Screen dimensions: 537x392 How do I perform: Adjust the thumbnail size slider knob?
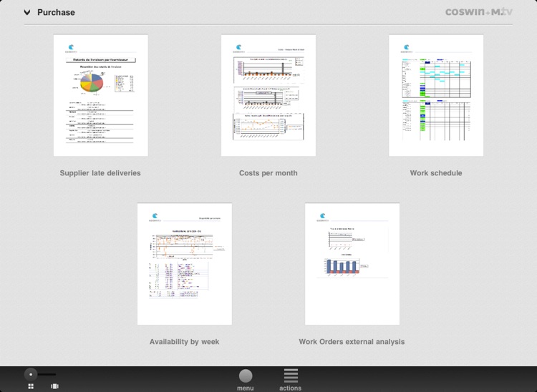31,375
